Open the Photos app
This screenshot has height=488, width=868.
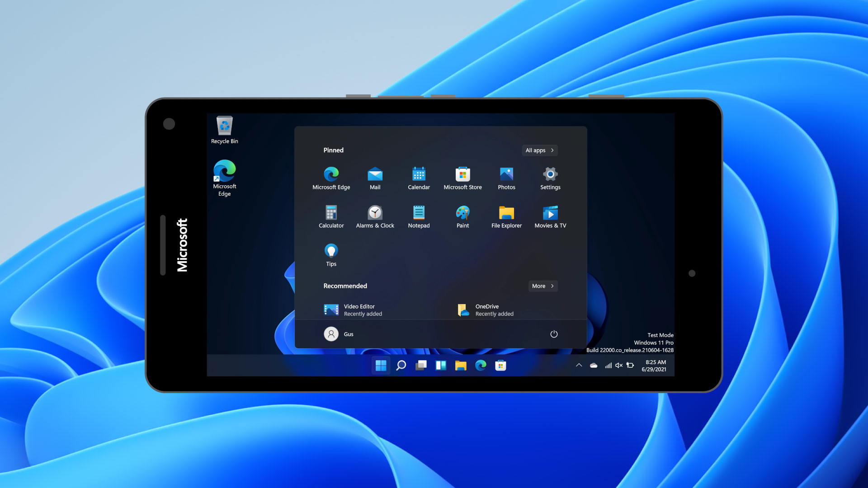click(506, 178)
